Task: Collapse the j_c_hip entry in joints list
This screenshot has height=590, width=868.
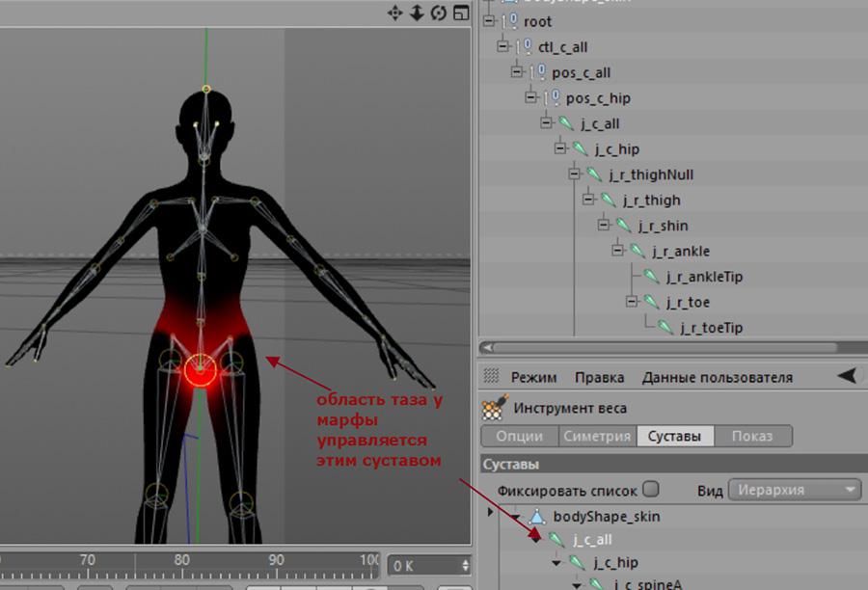Action: 557,562
